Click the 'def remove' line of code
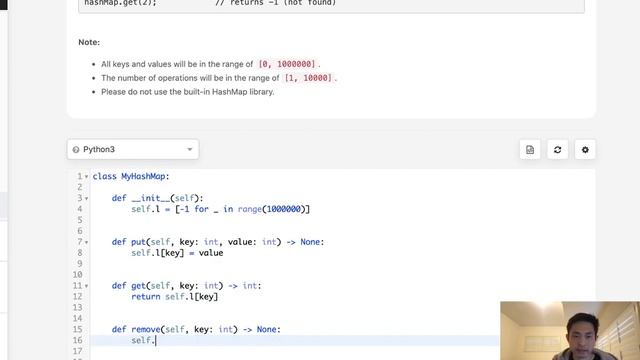 [196, 329]
